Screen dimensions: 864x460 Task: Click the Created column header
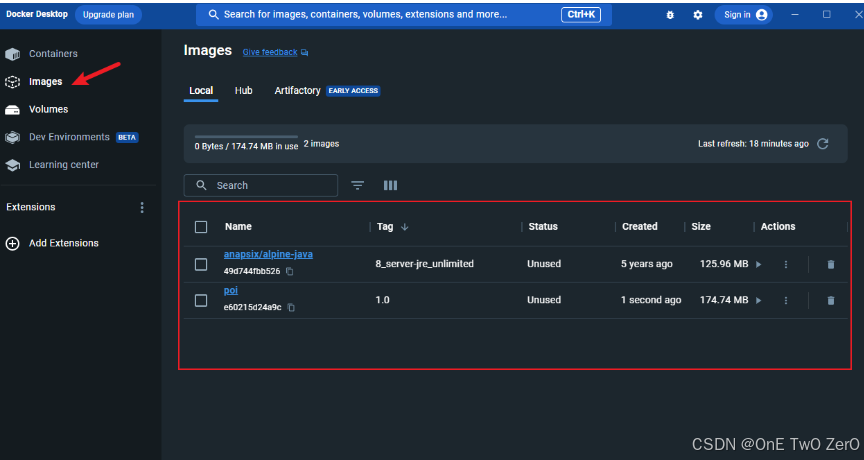point(640,226)
